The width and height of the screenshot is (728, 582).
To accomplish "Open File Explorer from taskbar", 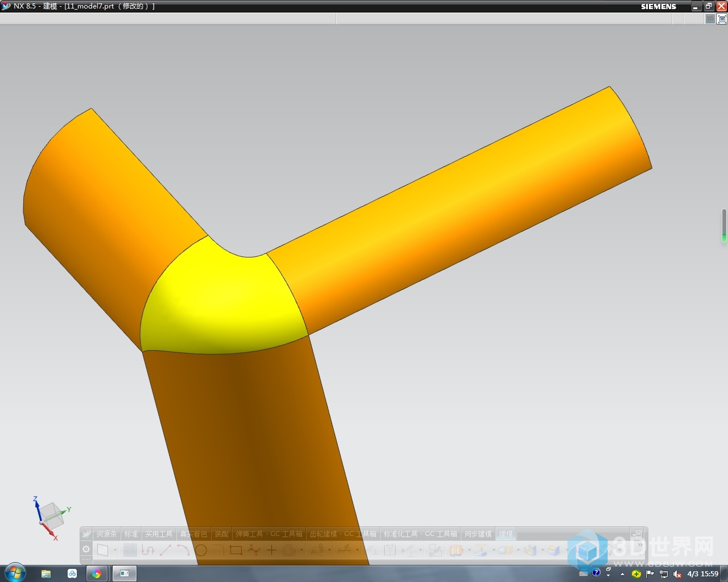I will point(46,573).
